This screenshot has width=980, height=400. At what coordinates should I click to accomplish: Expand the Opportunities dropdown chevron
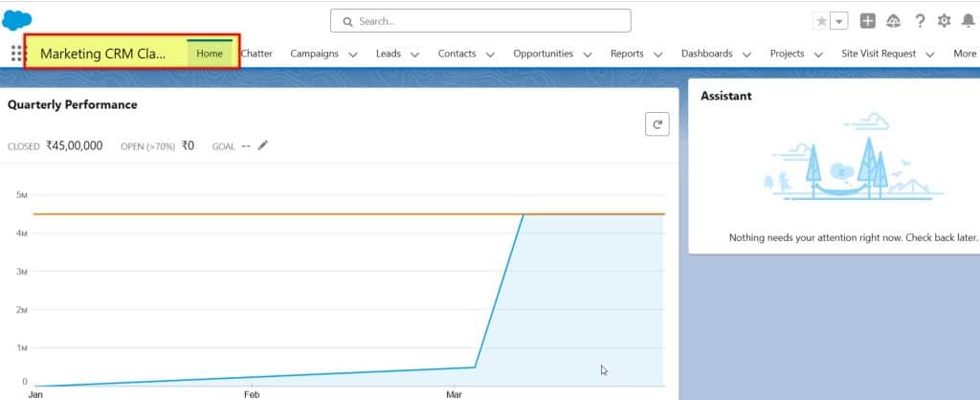pyautogui.click(x=588, y=55)
